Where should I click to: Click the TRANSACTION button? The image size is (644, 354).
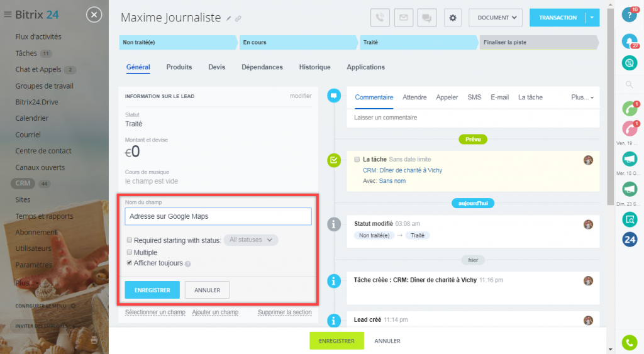[x=558, y=18]
